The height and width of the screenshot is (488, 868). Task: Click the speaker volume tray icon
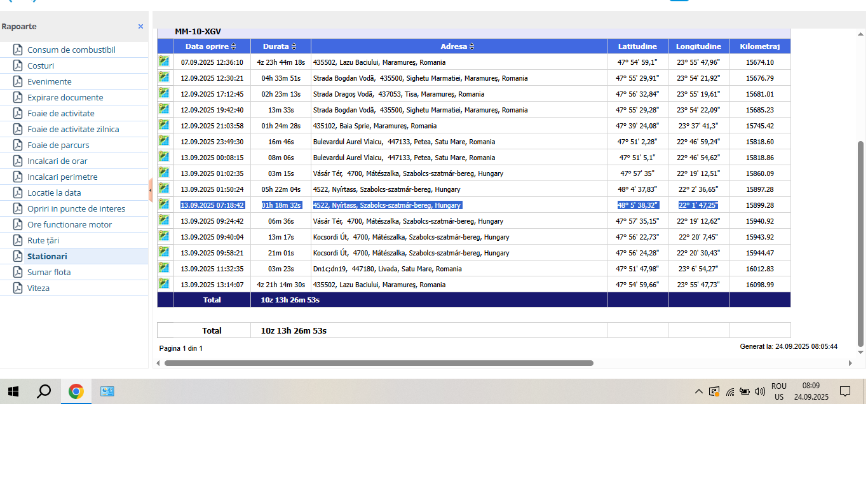point(759,391)
